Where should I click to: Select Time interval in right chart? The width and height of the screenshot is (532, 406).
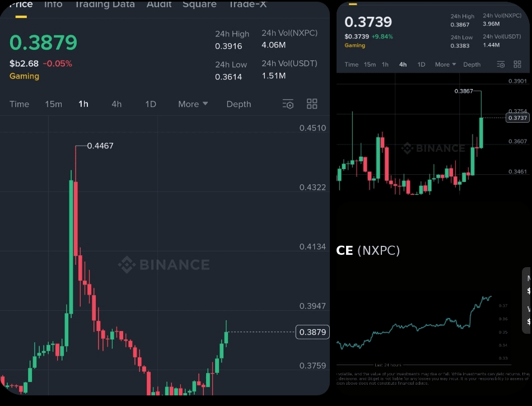pyautogui.click(x=352, y=64)
